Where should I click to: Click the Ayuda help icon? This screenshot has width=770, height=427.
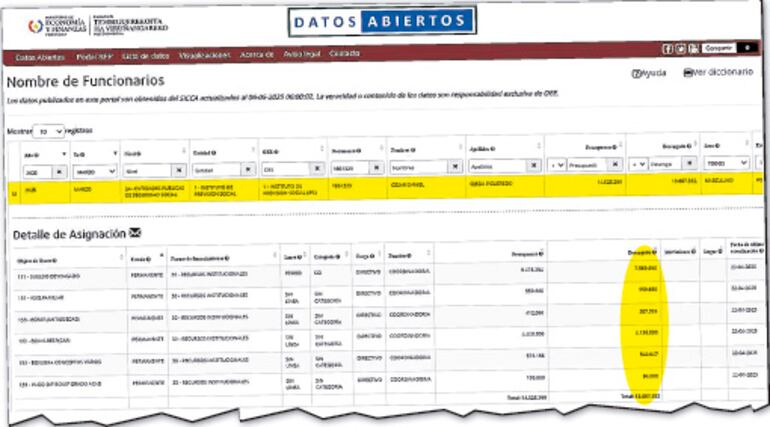(x=636, y=73)
